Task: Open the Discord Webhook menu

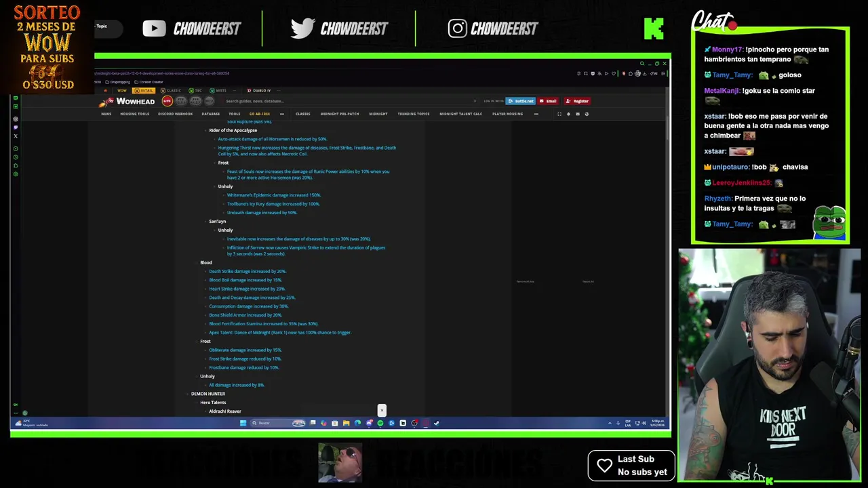Action: pyautogui.click(x=175, y=114)
